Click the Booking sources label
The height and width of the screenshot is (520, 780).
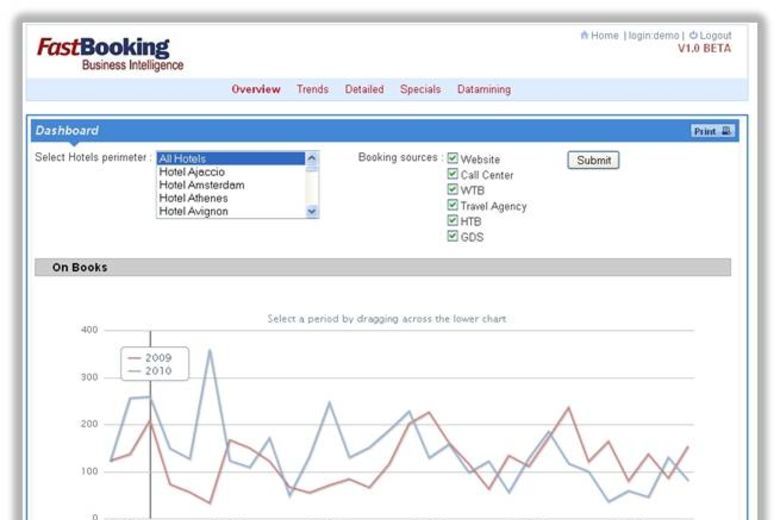pos(400,157)
